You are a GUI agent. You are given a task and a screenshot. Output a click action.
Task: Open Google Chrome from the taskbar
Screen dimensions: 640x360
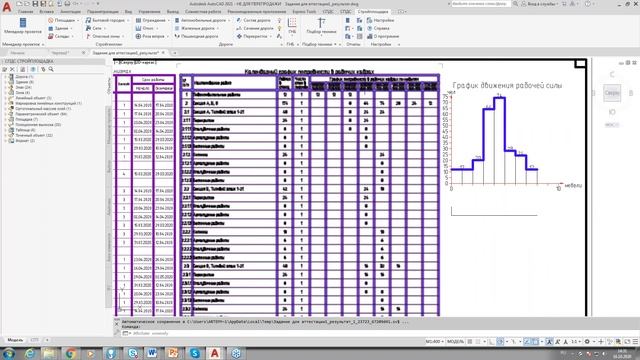pos(70,353)
